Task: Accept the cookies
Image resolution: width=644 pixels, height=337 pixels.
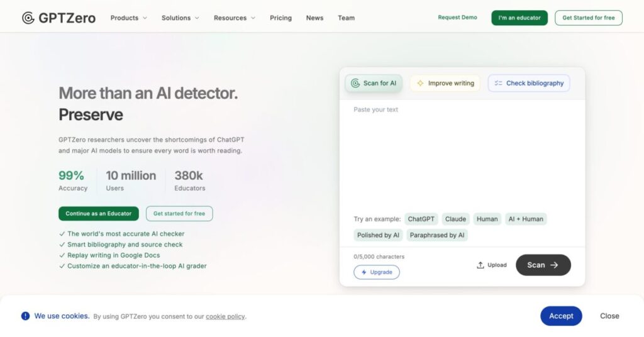Action: (561, 316)
